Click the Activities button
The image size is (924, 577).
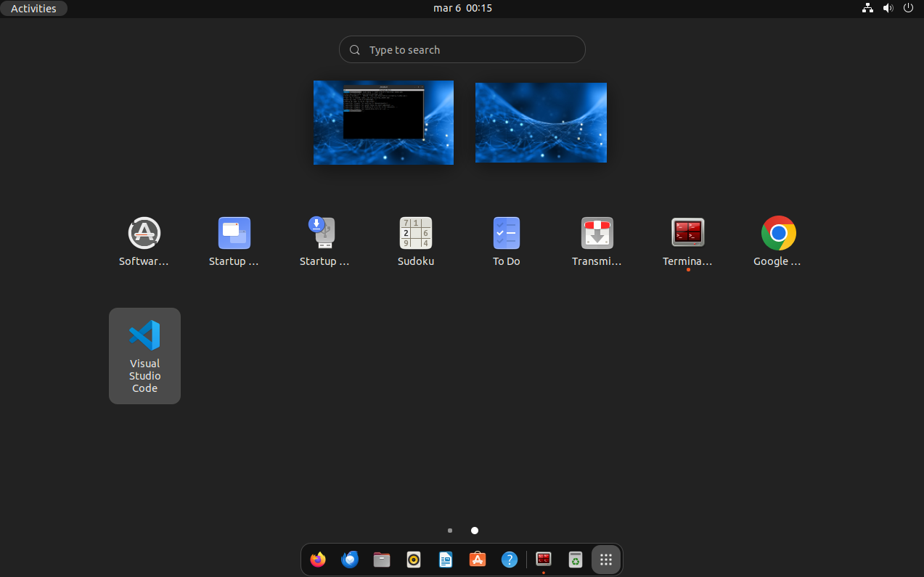click(33, 9)
